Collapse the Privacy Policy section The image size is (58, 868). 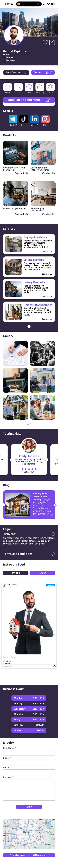point(53,534)
